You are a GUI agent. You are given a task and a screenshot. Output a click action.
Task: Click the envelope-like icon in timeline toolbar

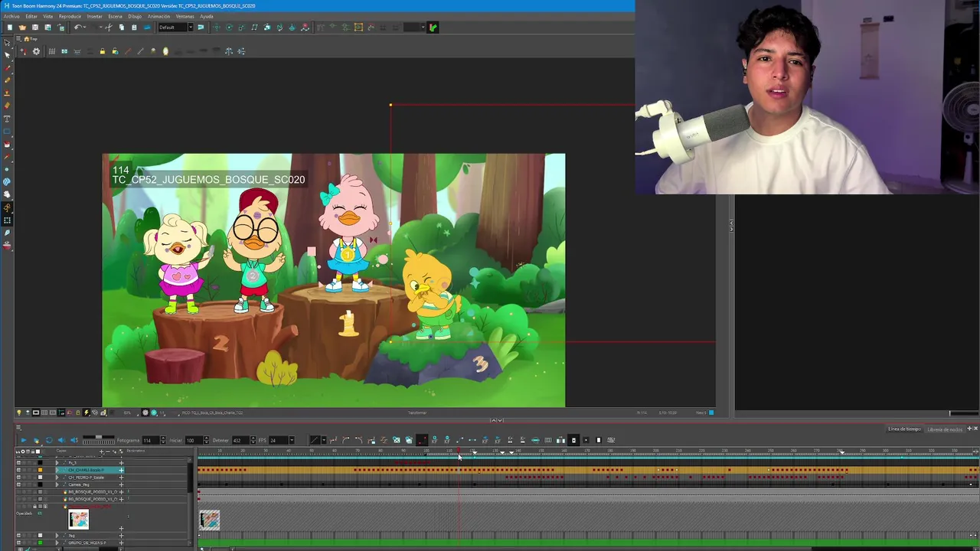(397, 440)
